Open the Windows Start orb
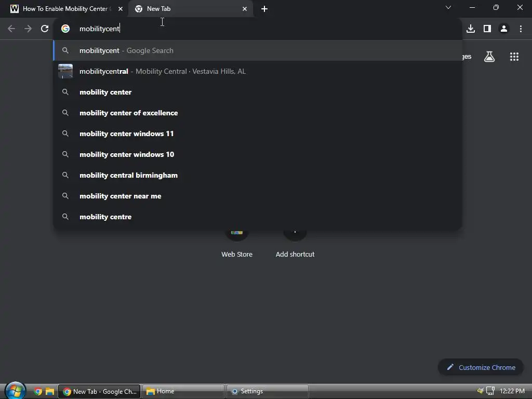Image resolution: width=532 pixels, height=399 pixels. [15, 391]
